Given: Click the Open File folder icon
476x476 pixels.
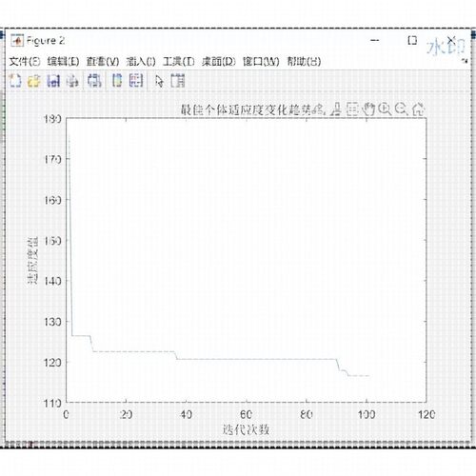Looking at the screenshot, I should (34, 81).
